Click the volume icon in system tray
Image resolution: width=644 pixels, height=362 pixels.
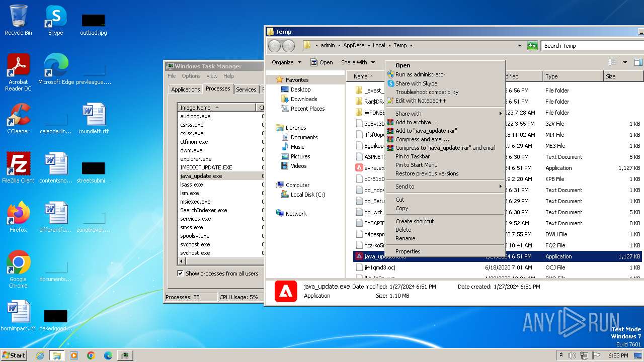pyautogui.click(x=572, y=355)
